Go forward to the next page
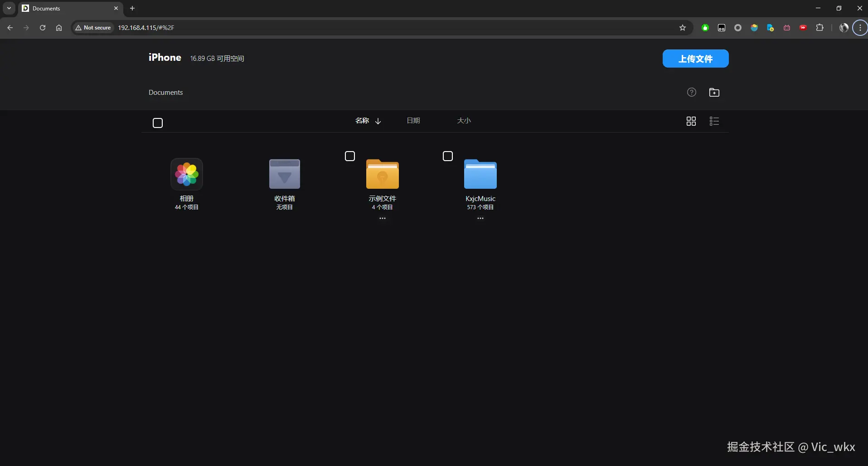This screenshot has width=868, height=466. (26, 28)
